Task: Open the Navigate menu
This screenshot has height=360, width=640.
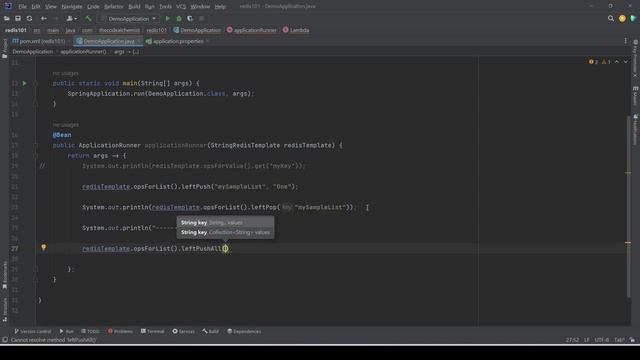Action: pos(71,7)
